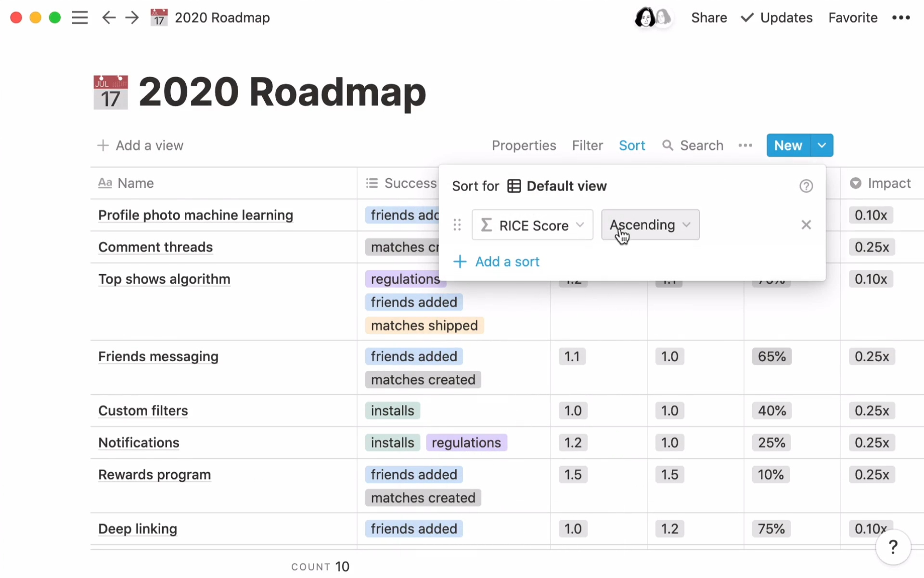Remove the RICE Score sort rule
Viewport: 924px width, 578px height.
[806, 225]
